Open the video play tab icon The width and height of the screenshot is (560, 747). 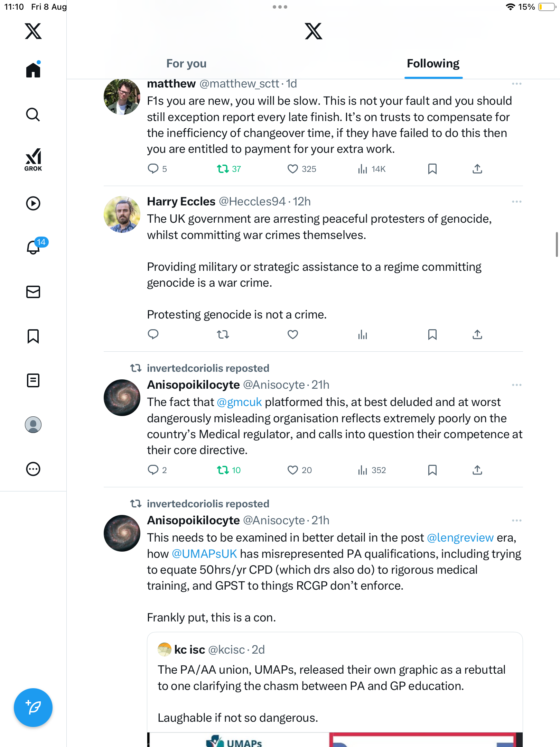[x=33, y=203]
